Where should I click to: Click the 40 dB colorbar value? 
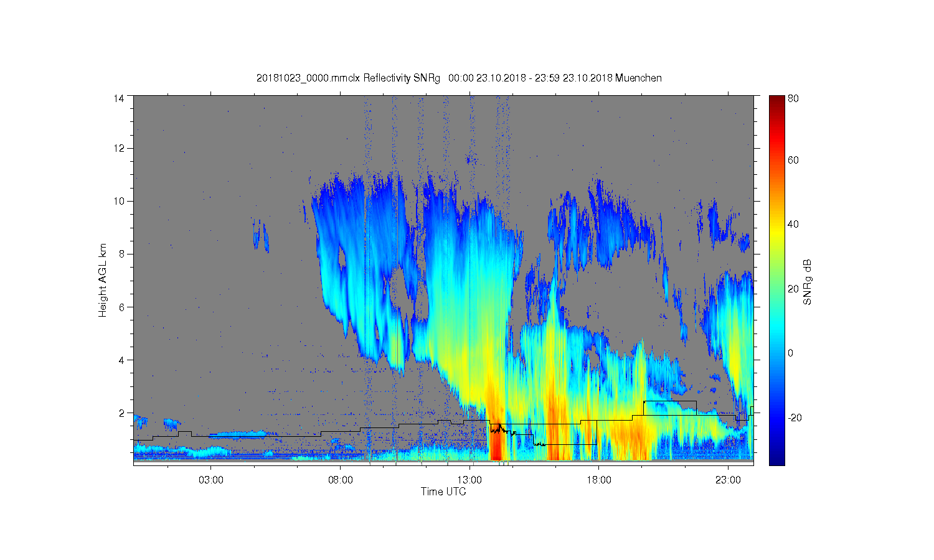tap(793, 224)
